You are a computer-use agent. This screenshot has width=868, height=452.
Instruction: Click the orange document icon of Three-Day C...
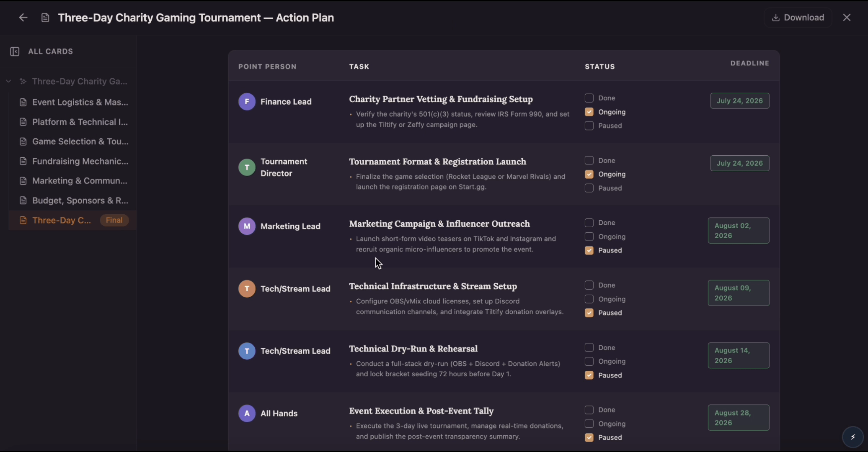click(x=23, y=220)
